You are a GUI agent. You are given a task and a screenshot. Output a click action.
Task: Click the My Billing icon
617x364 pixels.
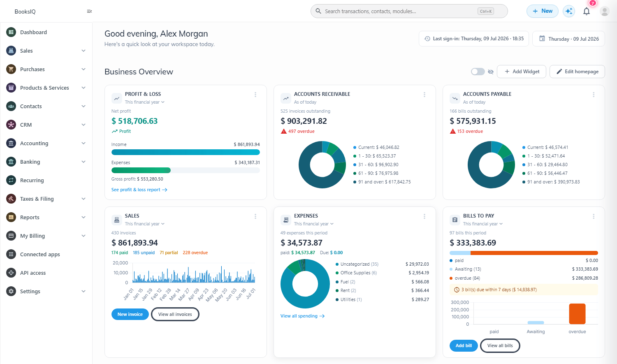click(11, 236)
